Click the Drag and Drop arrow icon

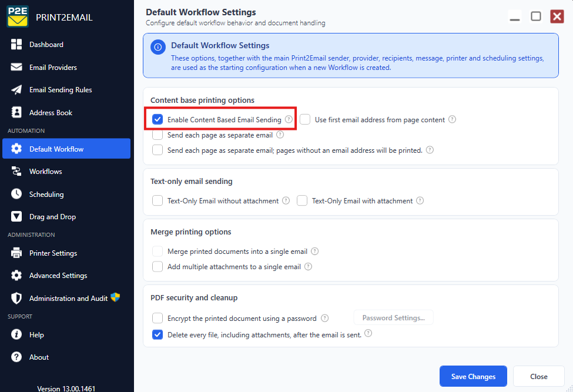16,216
